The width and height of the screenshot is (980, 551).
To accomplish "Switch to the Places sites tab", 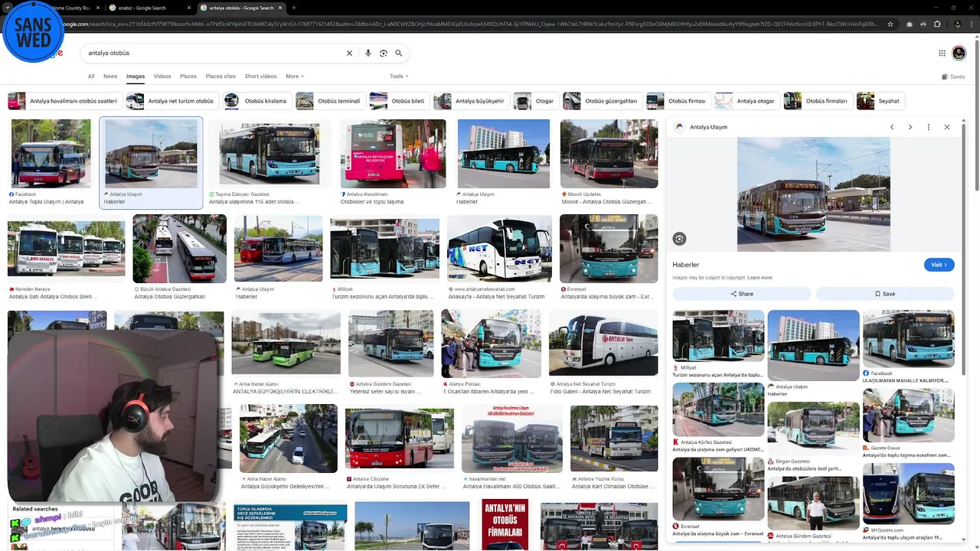I will coord(220,77).
